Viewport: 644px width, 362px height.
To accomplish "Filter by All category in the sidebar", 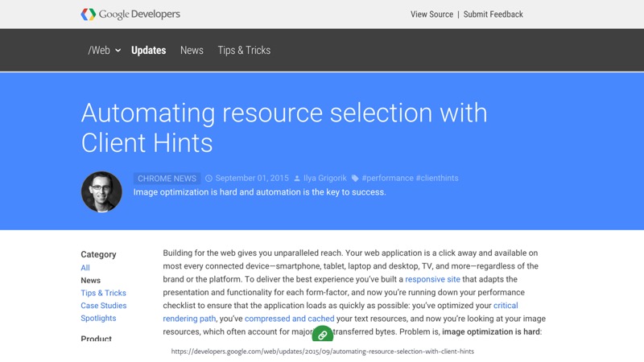I will pyautogui.click(x=85, y=268).
